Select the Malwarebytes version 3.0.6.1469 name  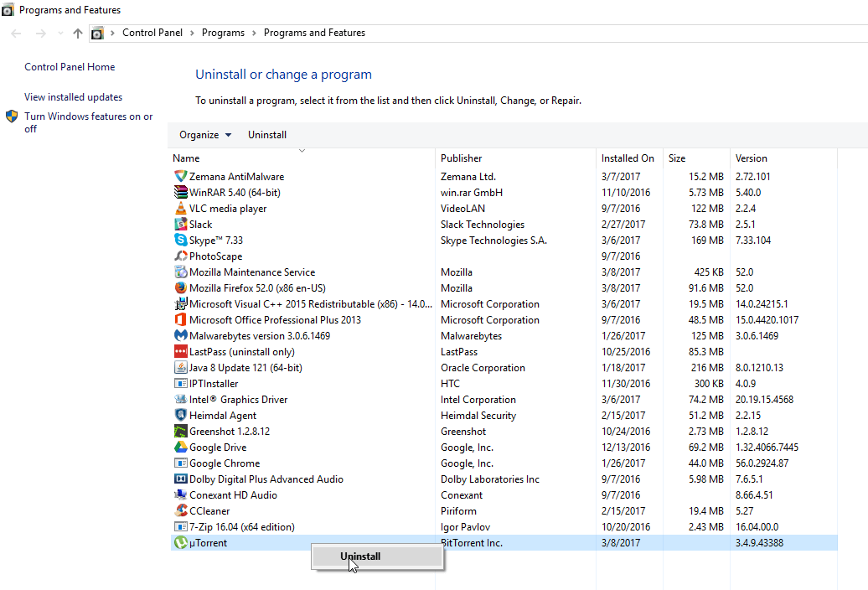[x=260, y=336]
